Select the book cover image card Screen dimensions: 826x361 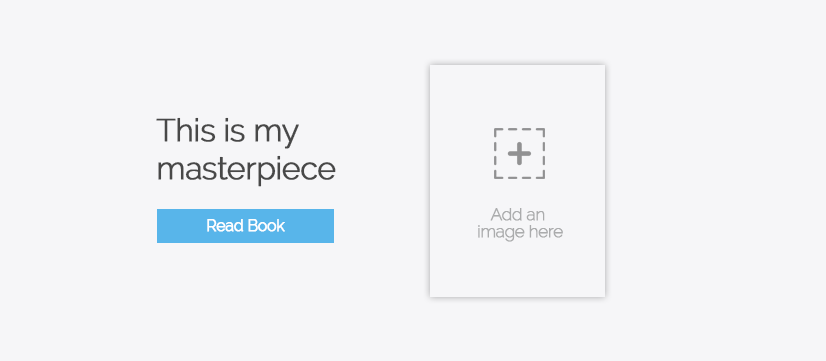coord(517,181)
